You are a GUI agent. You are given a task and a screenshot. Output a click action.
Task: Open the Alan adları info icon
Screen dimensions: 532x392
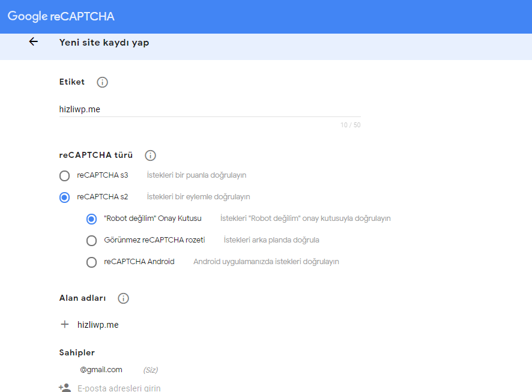[x=123, y=298]
